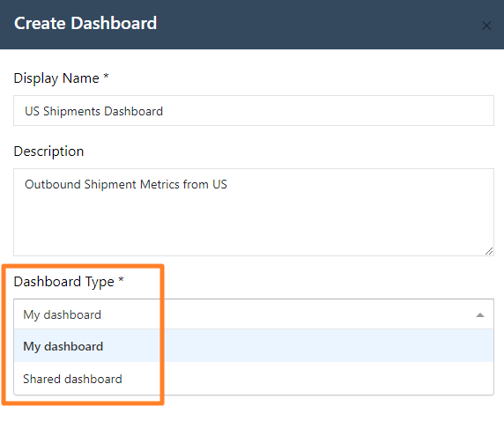Click blank space right of Shared dashboard

306,379
